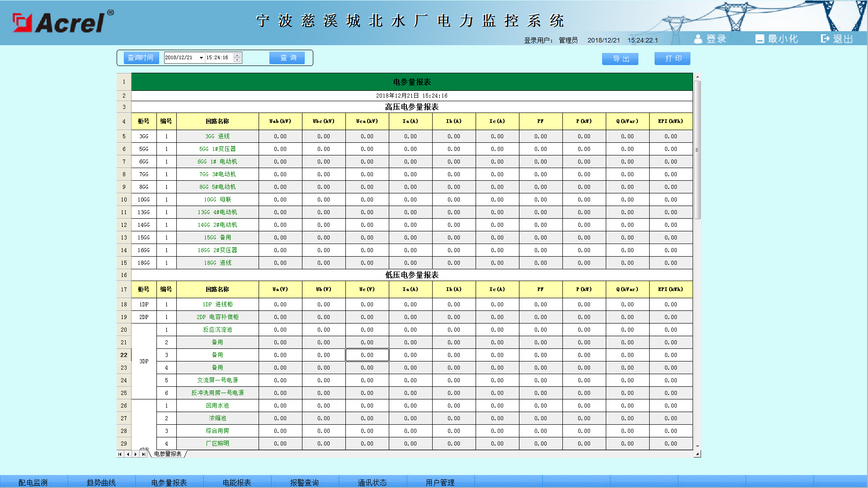Decrease query time with spinner down arrow

[x=237, y=60]
